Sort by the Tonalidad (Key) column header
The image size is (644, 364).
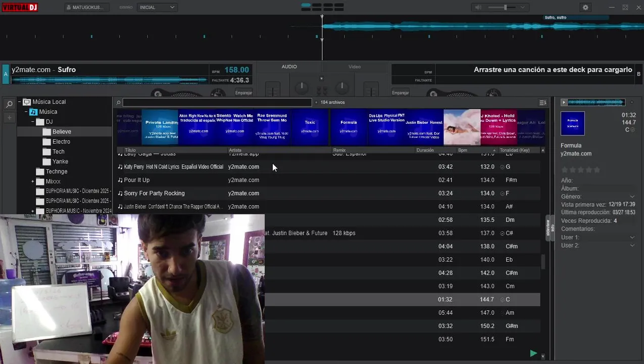pyautogui.click(x=514, y=150)
